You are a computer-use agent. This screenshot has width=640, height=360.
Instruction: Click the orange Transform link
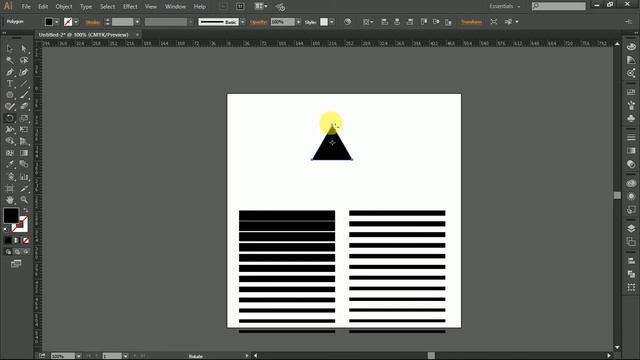click(x=471, y=22)
